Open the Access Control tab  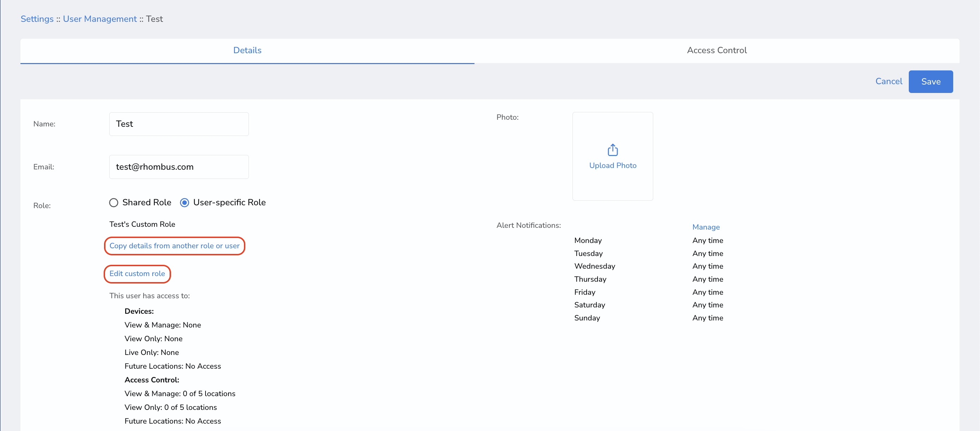coord(717,50)
